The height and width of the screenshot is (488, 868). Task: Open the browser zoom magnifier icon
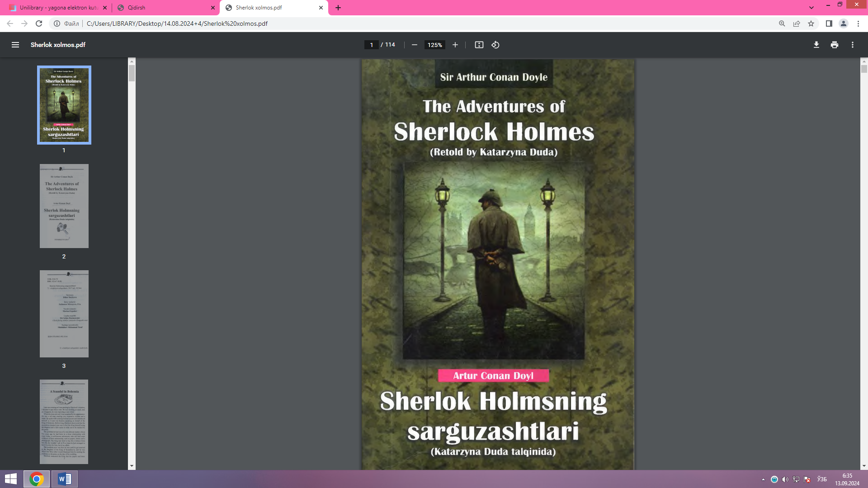pyautogui.click(x=782, y=23)
